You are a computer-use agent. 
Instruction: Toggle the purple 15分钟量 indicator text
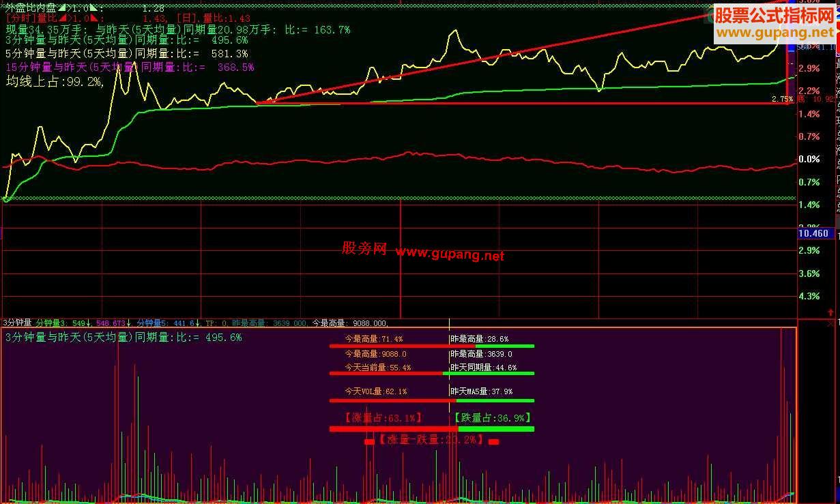click(102, 67)
